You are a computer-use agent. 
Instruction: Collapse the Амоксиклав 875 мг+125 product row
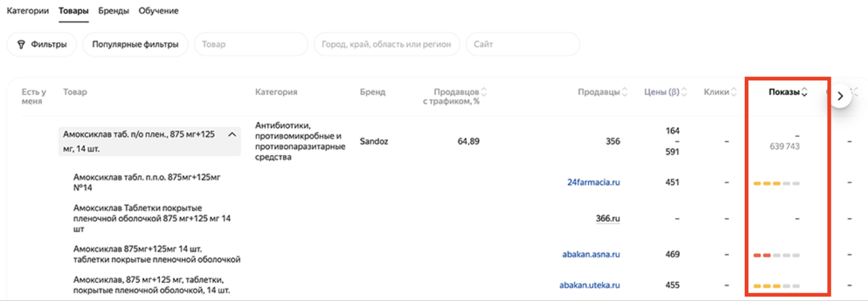pyautogui.click(x=232, y=134)
